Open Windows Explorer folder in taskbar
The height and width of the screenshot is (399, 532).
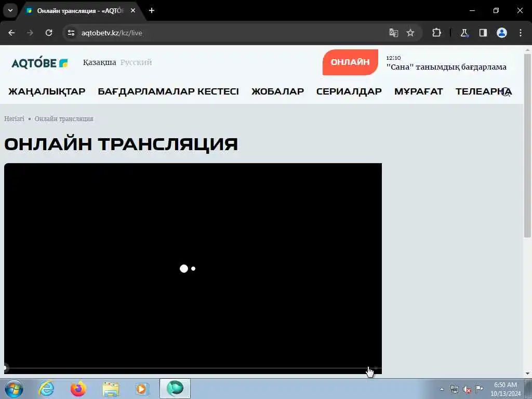click(x=111, y=389)
